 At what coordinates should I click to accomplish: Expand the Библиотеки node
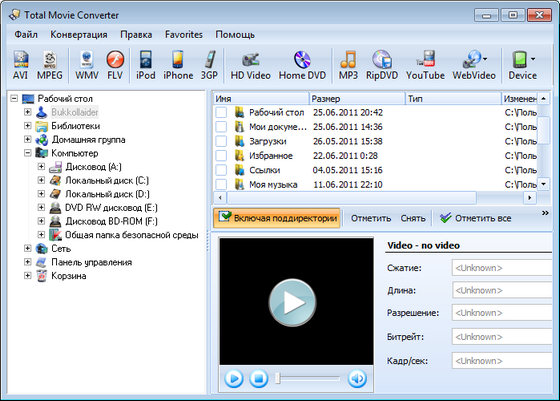pos(28,126)
